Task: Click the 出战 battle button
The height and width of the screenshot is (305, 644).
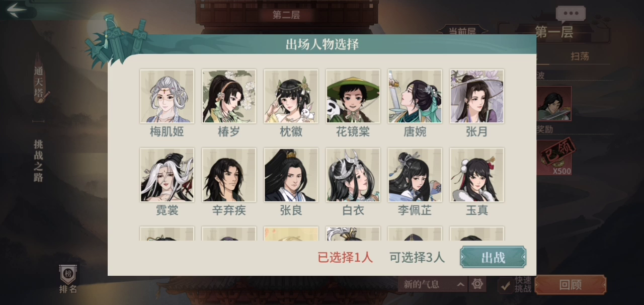Action: (493, 257)
